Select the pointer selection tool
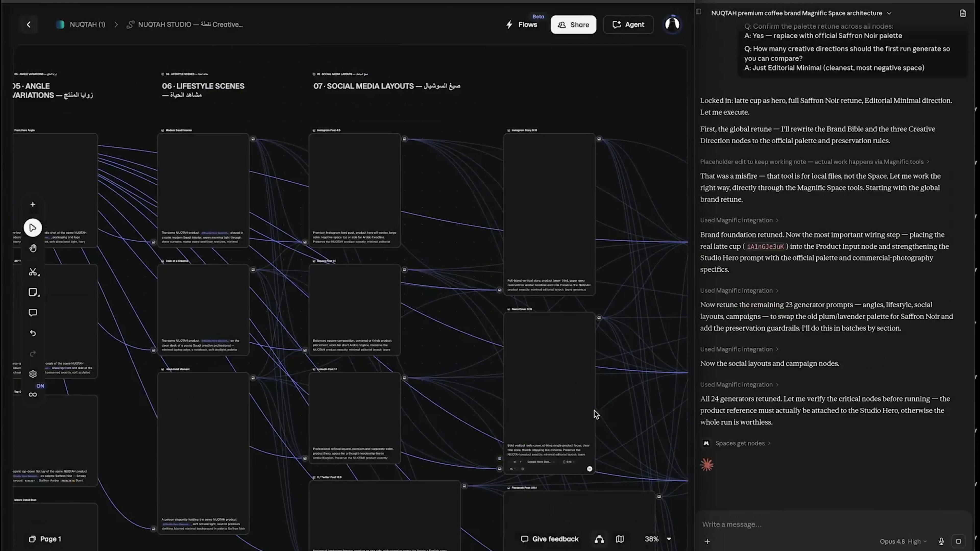Image resolution: width=980 pixels, height=551 pixels. (33, 228)
